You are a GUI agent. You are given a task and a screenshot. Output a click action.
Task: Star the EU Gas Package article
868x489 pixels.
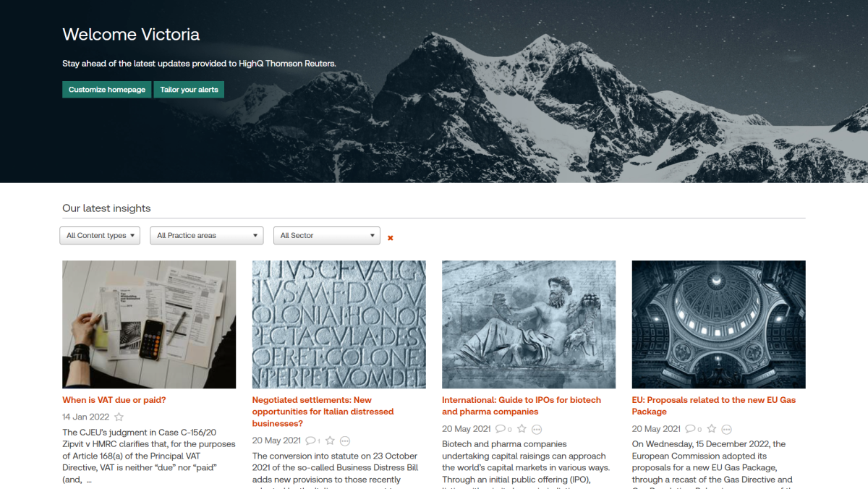(711, 429)
